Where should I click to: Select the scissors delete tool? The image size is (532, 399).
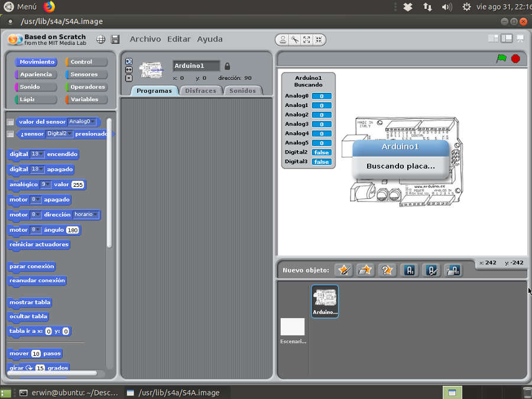click(x=294, y=40)
